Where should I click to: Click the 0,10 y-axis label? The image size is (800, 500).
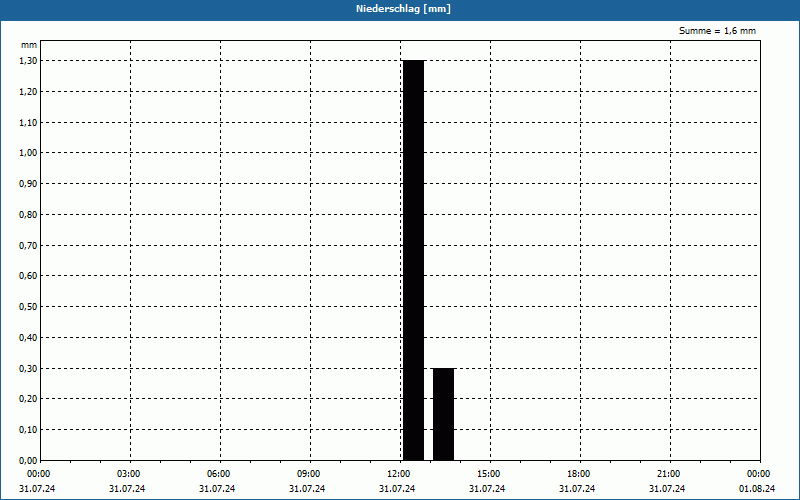pyautogui.click(x=28, y=430)
